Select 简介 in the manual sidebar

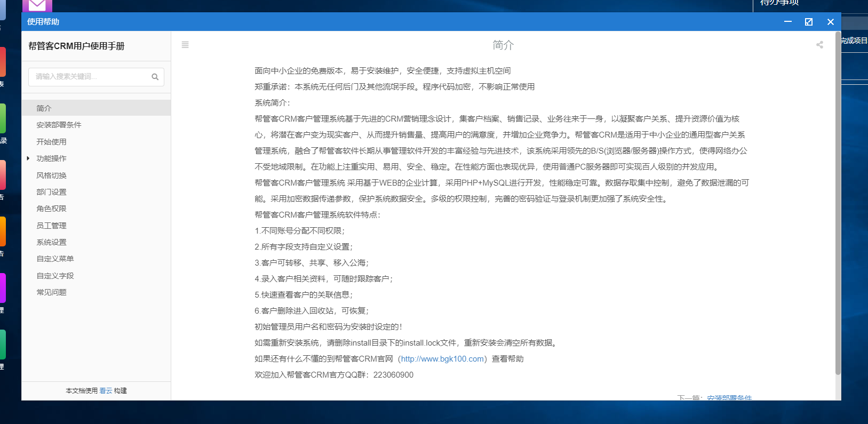(96, 108)
